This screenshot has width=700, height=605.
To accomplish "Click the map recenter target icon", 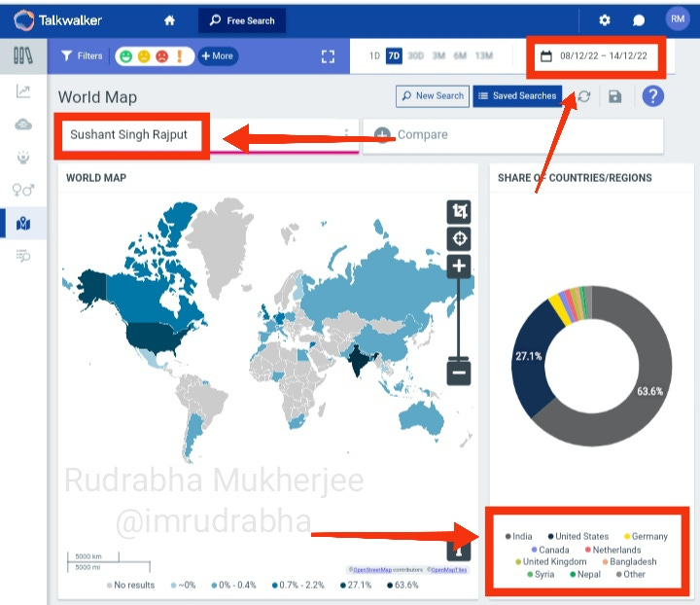I will click(x=459, y=238).
